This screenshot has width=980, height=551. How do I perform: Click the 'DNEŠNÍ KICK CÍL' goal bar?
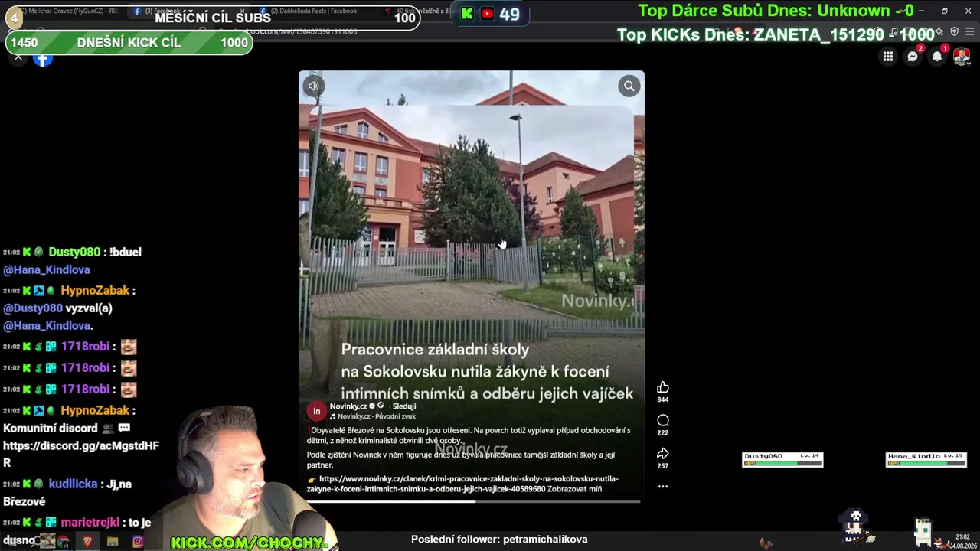[129, 43]
